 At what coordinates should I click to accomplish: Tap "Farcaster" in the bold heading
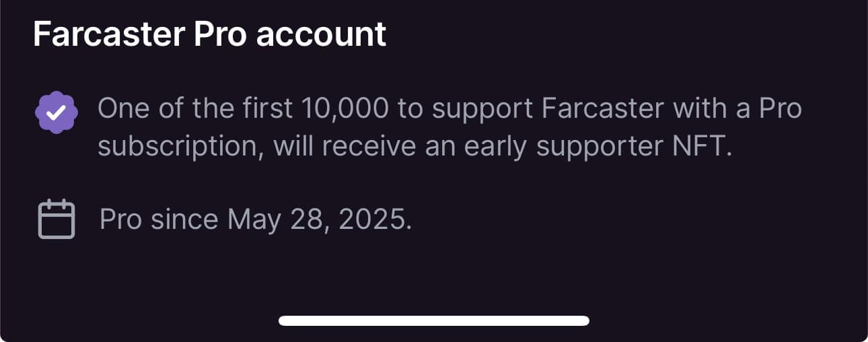[x=108, y=34]
